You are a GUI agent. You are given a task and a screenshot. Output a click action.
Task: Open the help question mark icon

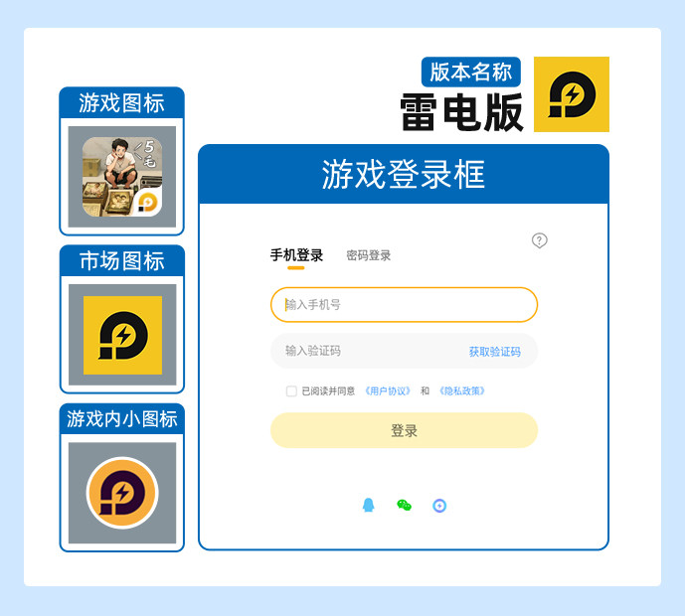coord(540,240)
